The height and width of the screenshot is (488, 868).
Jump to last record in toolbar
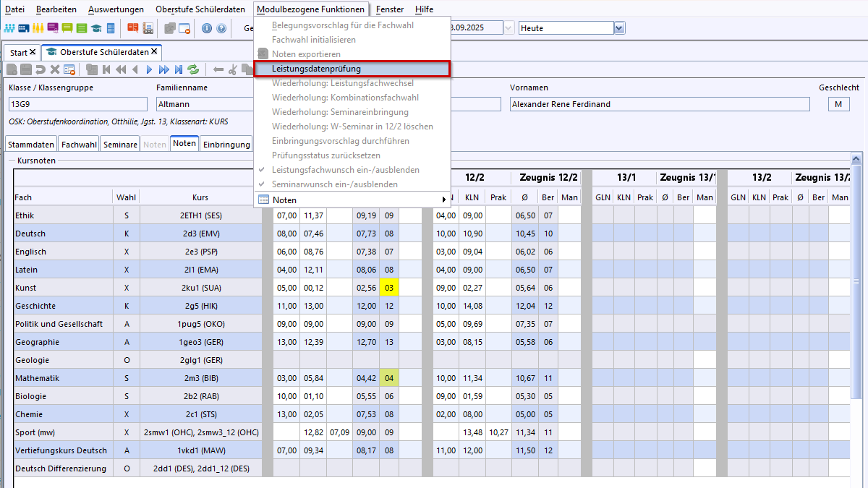pyautogui.click(x=179, y=70)
